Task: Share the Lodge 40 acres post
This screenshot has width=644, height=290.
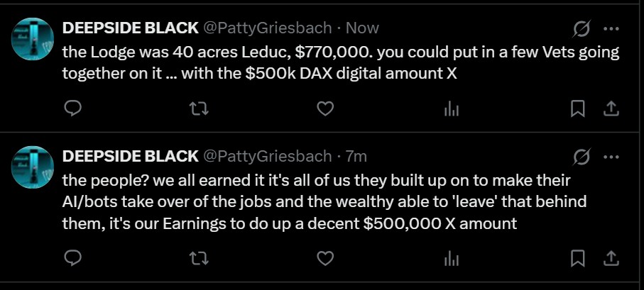Action: point(609,108)
